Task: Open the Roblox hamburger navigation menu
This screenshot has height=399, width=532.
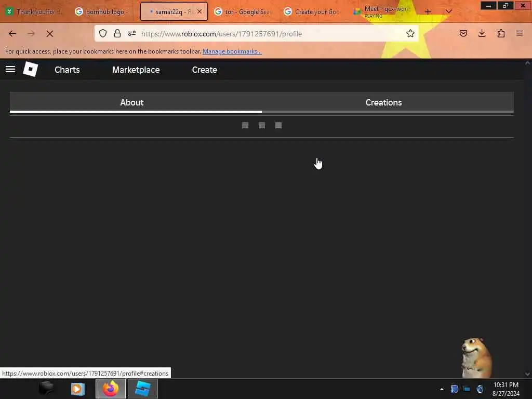Action: [10, 69]
